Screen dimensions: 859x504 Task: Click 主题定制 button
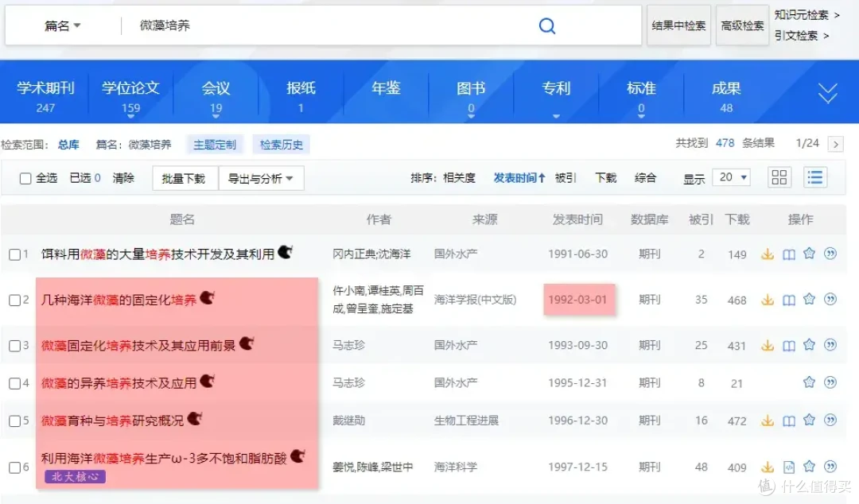click(x=215, y=145)
